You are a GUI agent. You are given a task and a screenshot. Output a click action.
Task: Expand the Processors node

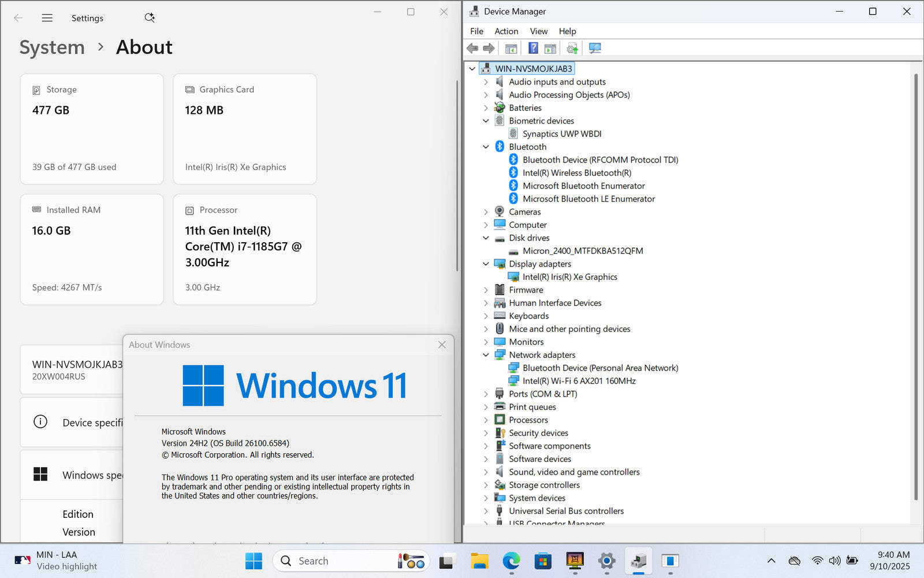(x=486, y=420)
